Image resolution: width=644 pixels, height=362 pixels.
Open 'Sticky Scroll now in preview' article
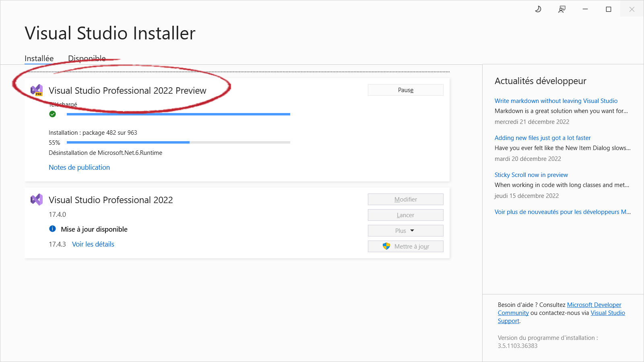(531, 175)
